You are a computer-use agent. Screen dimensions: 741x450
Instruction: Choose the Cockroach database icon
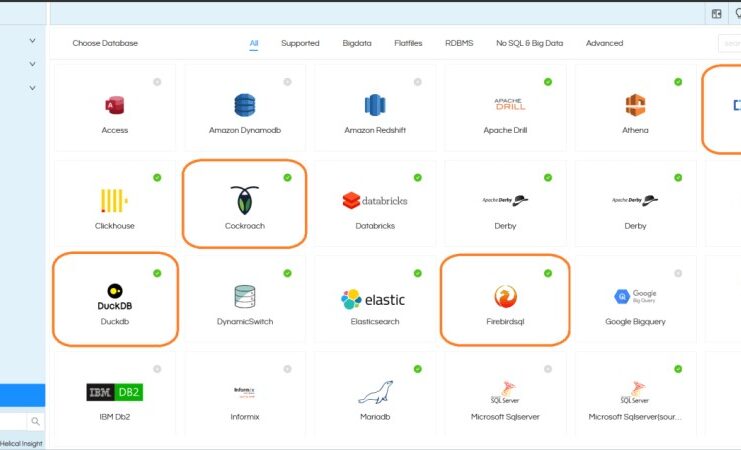(245, 200)
